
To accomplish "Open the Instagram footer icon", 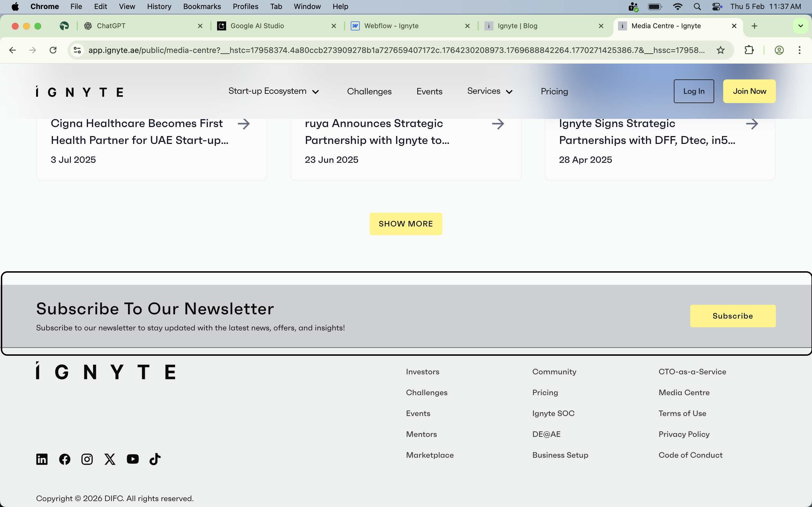I will [87, 459].
